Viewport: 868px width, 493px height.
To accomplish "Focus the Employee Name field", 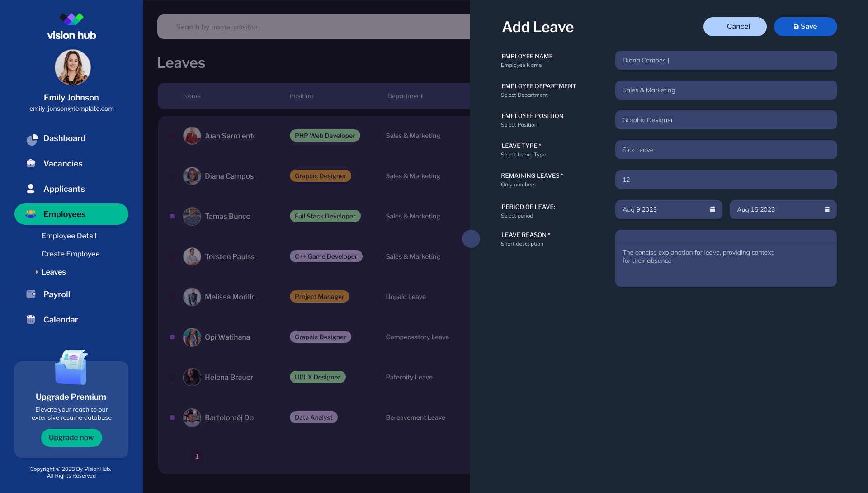I will (x=726, y=60).
